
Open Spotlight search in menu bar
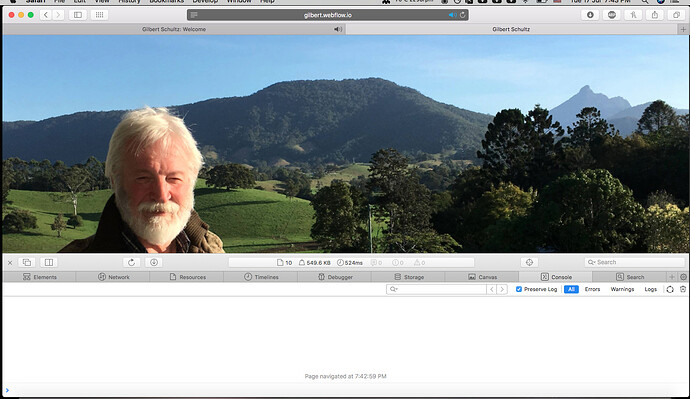tap(645, 1)
